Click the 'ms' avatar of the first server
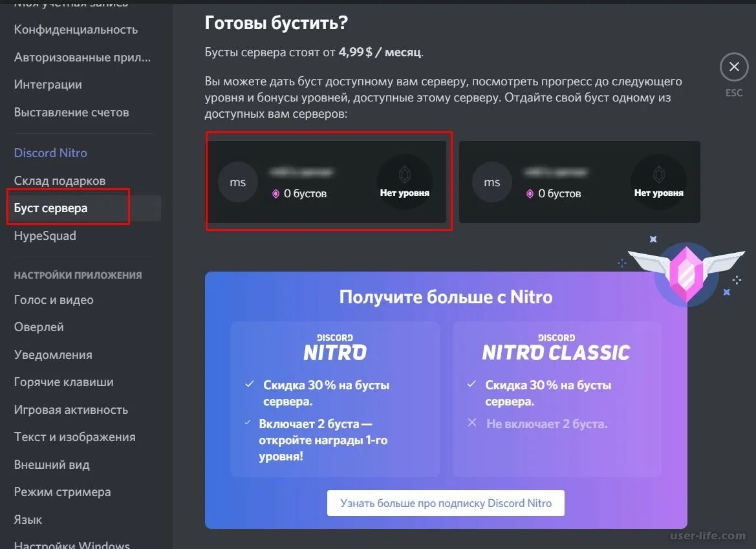 coord(238,182)
